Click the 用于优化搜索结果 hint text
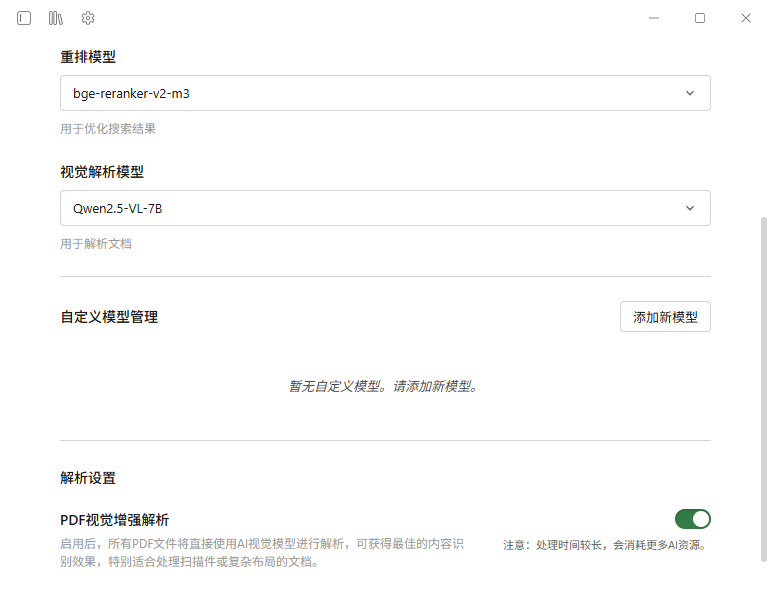769x593 pixels. 108,129
